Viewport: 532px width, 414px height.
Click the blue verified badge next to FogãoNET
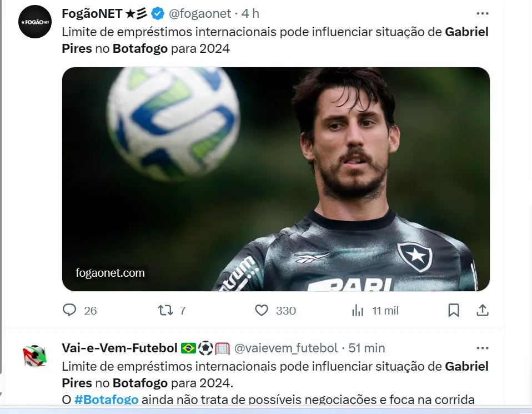tap(158, 13)
